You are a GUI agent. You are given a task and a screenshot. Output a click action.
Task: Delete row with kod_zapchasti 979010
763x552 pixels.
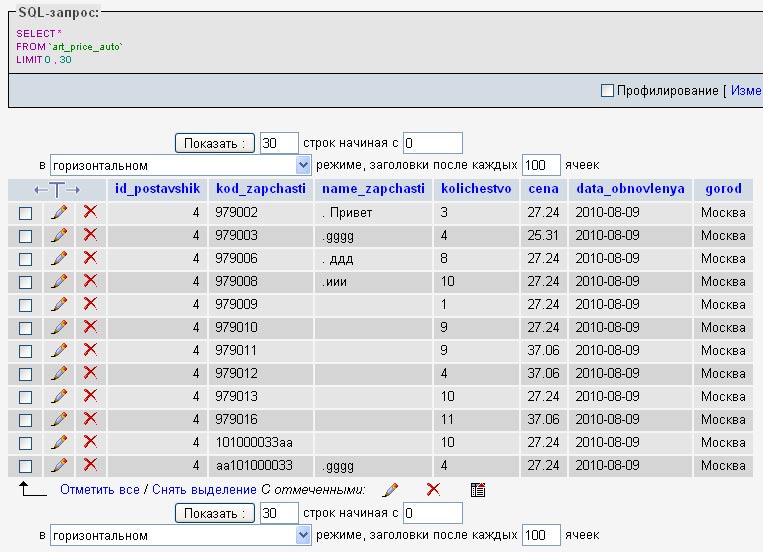[90, 327]
